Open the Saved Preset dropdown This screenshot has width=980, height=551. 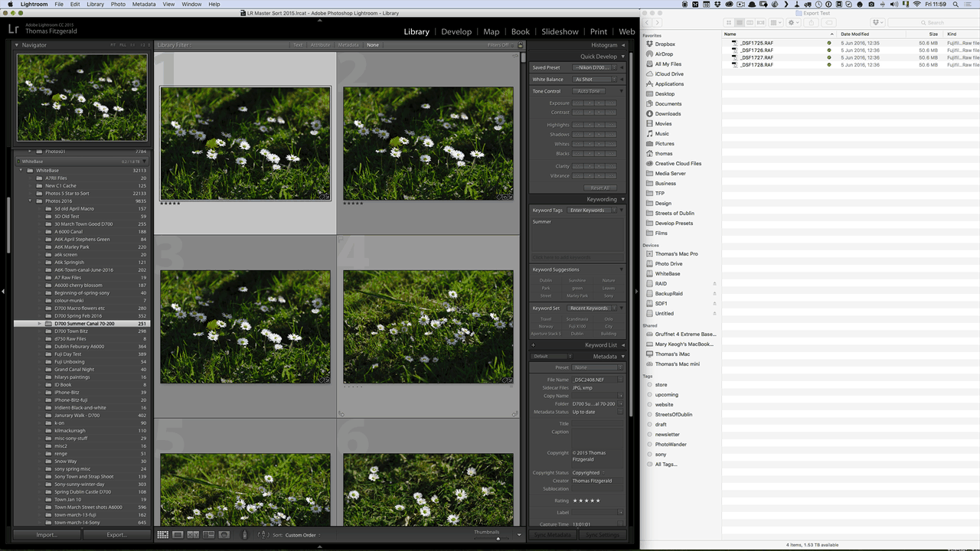click(595, 67)
